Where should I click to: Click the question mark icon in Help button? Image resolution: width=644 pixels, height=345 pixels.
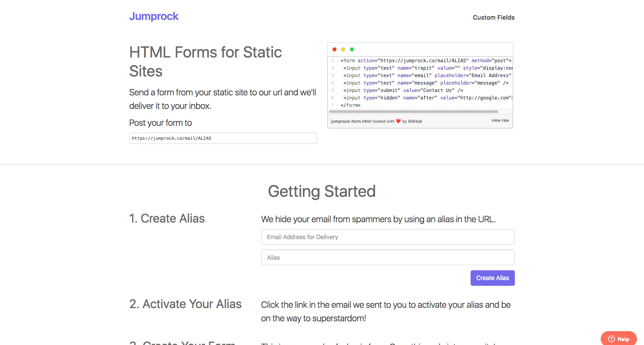(x=611, y=339)
